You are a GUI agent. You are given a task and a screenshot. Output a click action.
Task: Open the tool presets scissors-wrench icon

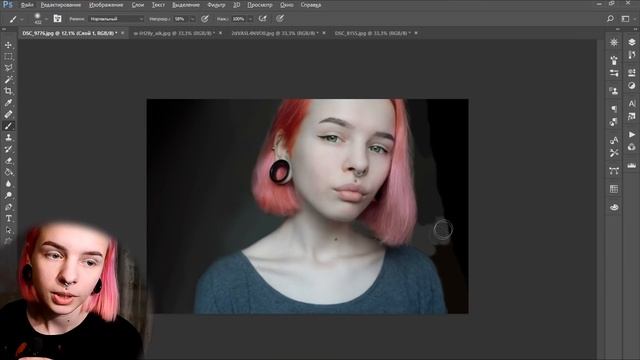tap(614, 153)
